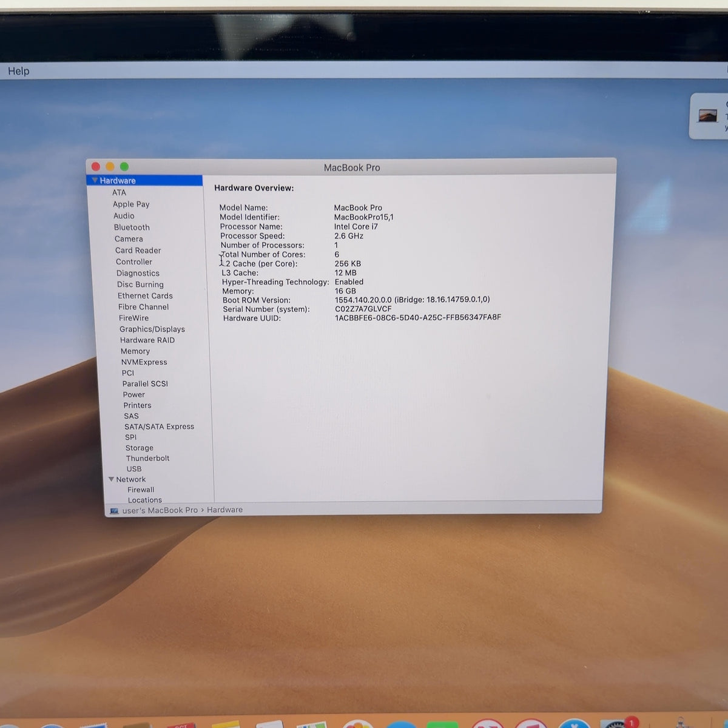Image resolution: width=728 pixels, height=728 pixels.
Task: Open Graphics/Displays details
Action: pyautogui.click(x=152, y=329)
